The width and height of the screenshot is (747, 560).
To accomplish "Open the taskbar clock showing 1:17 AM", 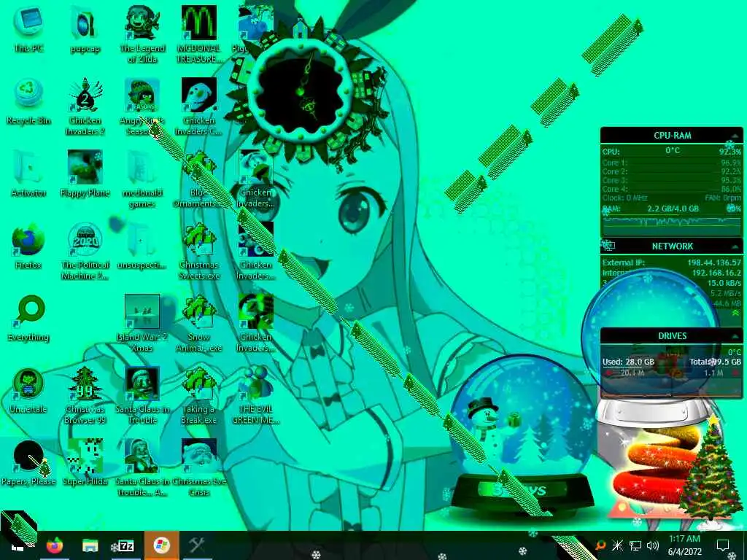I will tap(684, 545).
